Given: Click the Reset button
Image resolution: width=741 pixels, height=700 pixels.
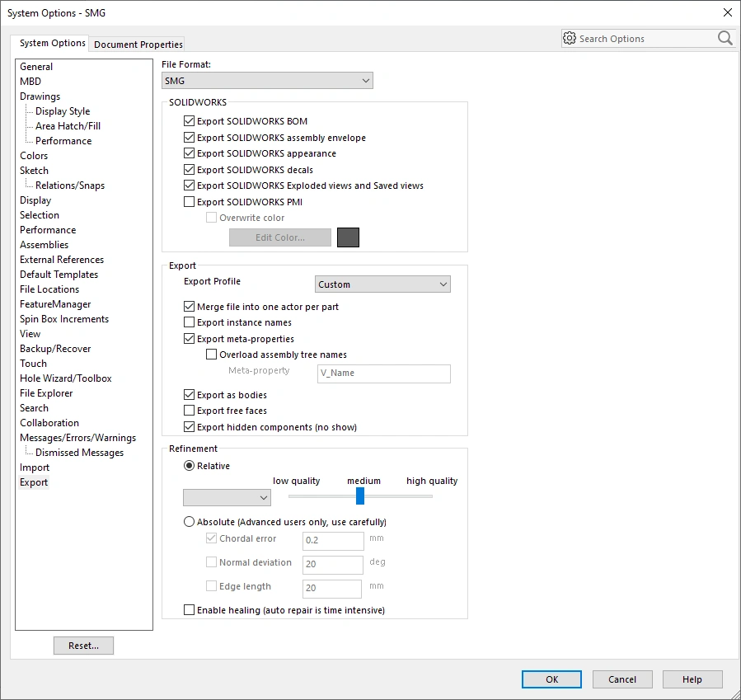Looking at the screenshot, I should [83, 646].
